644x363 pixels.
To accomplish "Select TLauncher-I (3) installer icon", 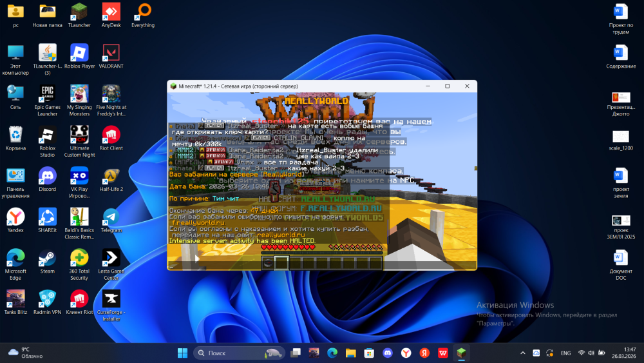I will pos(47,59).
